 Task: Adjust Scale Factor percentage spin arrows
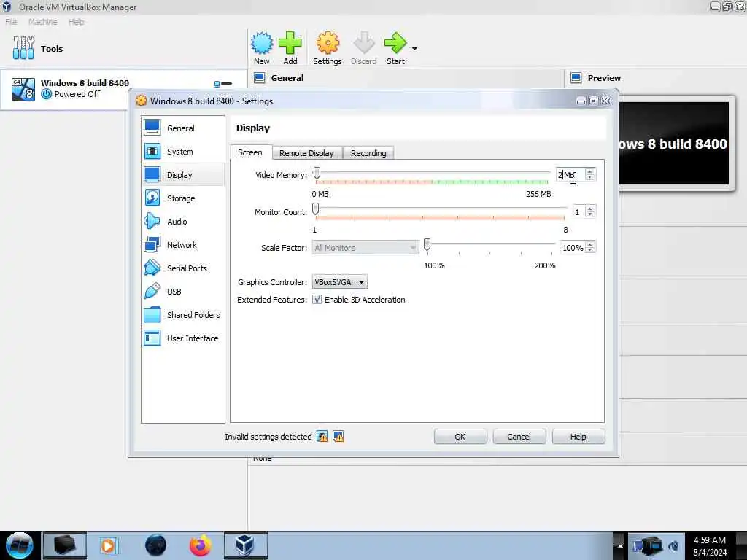(589, 248)
